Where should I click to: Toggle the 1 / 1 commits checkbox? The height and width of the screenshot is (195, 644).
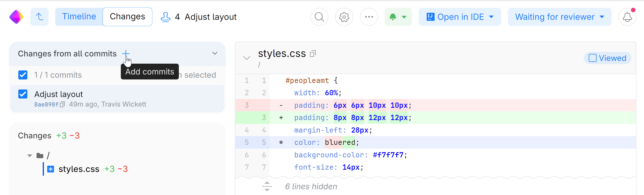point(23,75)
